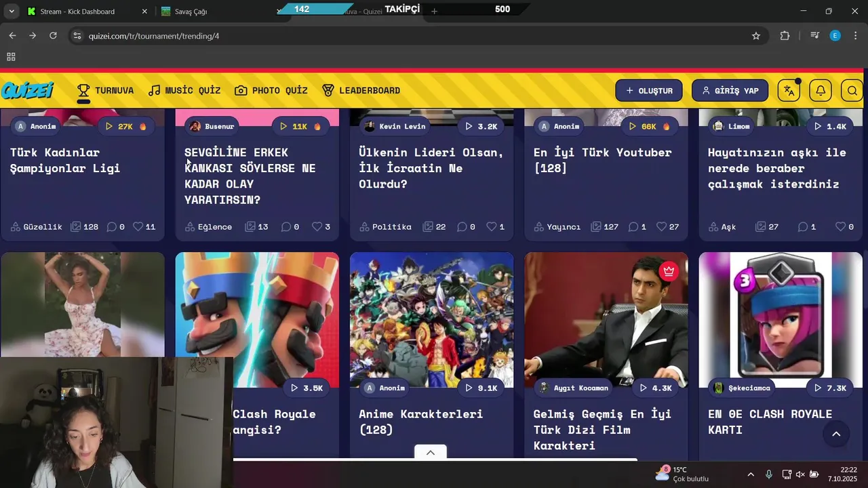Open the Chrome profile avatar
The height and width of the screenshot is (488, 868).
pyautogui.click(x=835, y=36)
